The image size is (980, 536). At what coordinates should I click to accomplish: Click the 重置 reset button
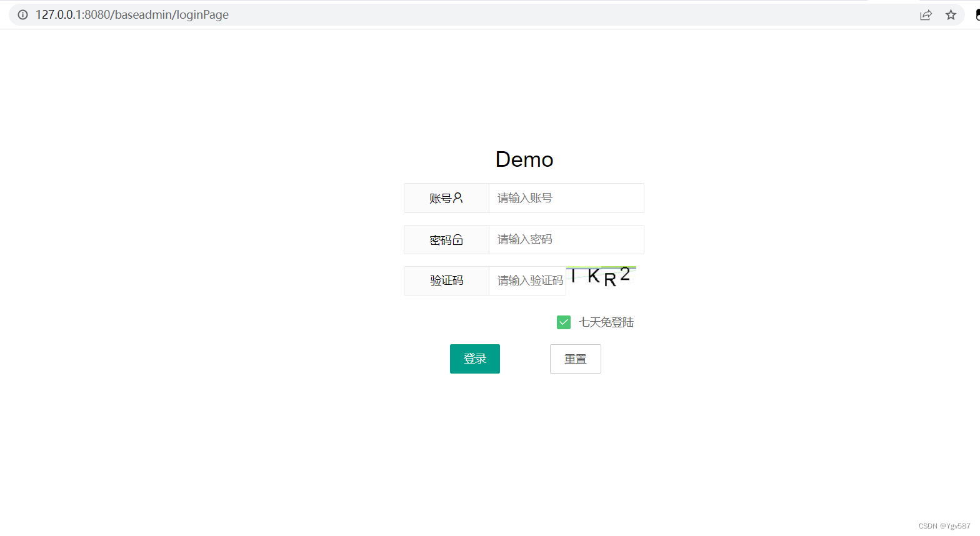[x=576, y=359]
